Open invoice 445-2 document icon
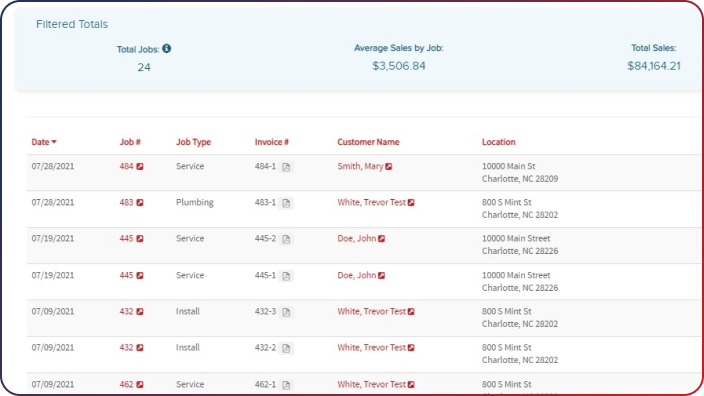This screenshot has width=704, height=396. click(286, 239)
